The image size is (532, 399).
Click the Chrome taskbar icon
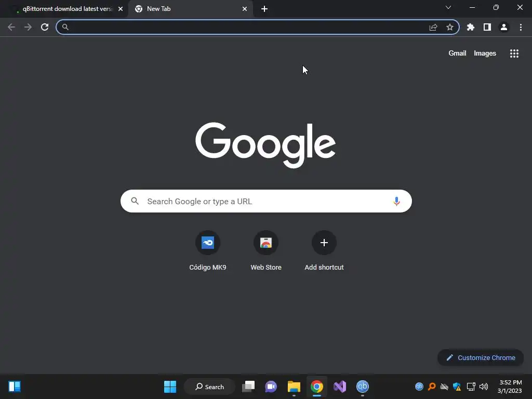316,387
